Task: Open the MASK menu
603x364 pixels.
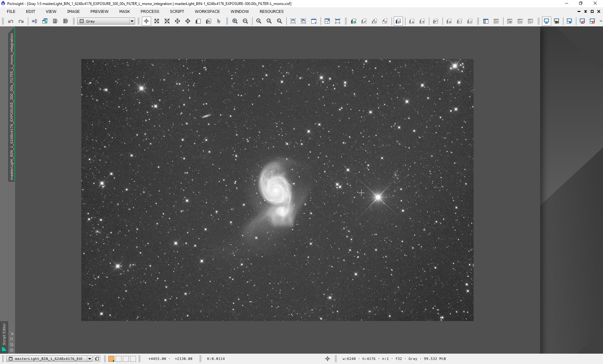Action: click(x=124, y=11)
